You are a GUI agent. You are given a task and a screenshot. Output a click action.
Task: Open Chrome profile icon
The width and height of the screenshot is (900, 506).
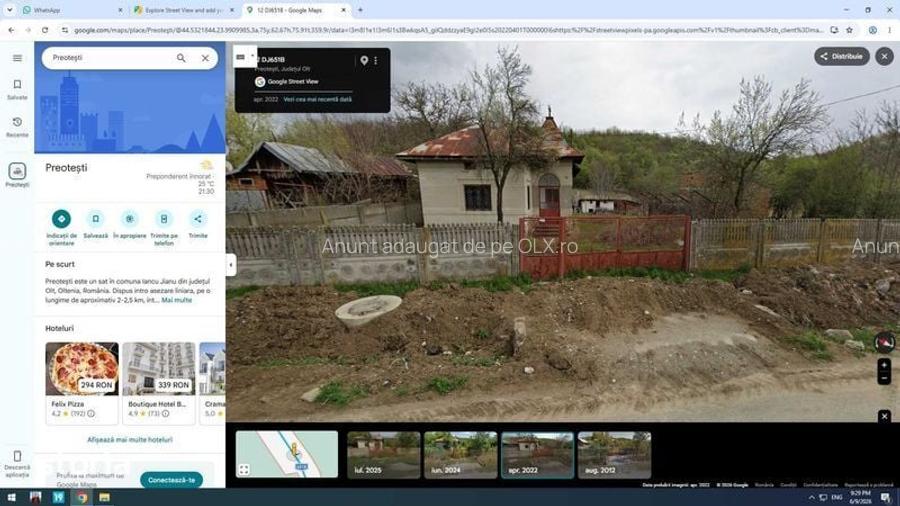[x=872, y=30]
